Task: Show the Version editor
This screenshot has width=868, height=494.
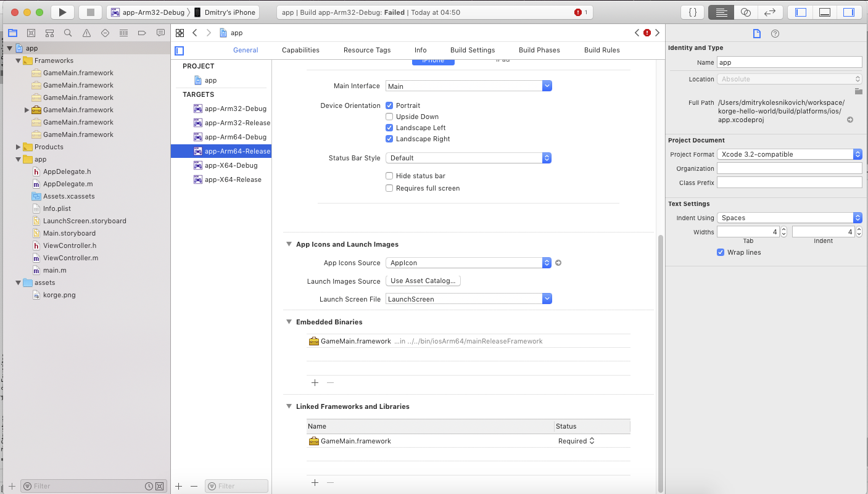Action: (770, 12)
